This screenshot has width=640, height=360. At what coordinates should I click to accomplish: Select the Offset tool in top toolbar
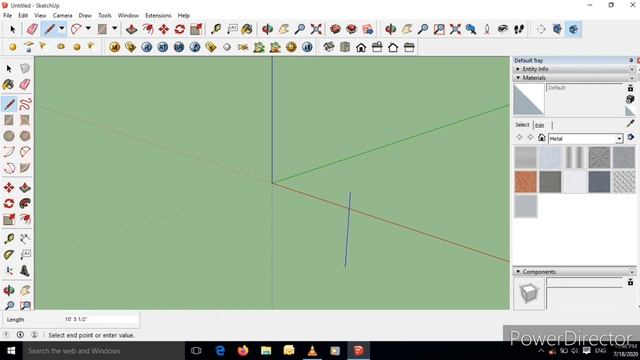click(148, 29)
